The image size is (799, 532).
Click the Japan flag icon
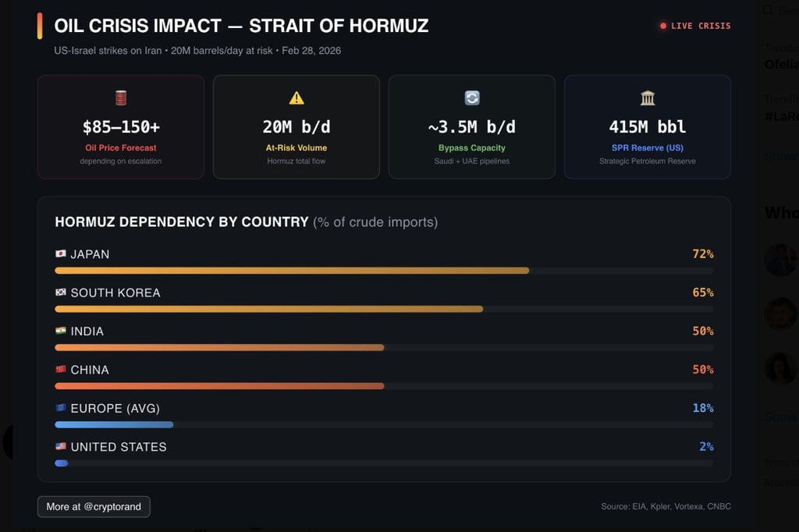[61, 254]
